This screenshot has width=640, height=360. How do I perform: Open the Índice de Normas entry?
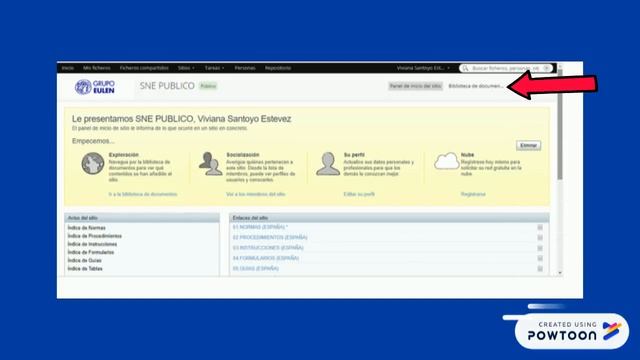pos(87,228)
